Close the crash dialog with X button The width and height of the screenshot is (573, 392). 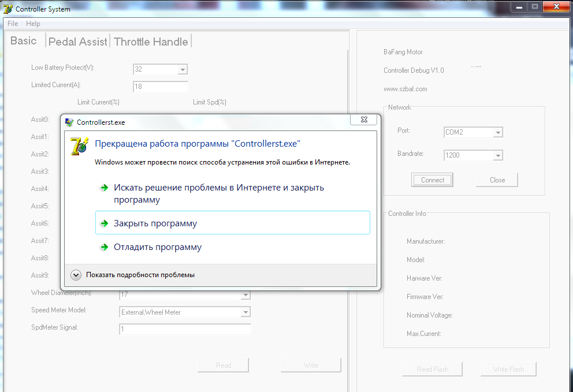tap(364, 120)
